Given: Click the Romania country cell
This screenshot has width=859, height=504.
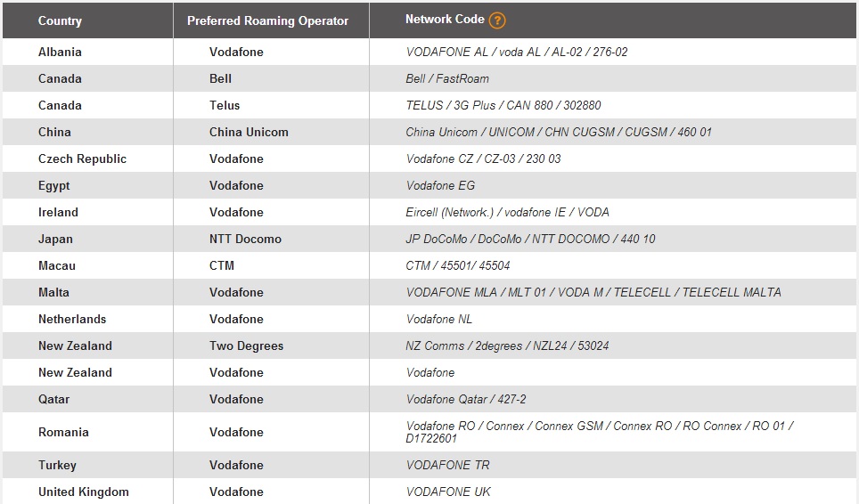Looking at the screenshot, I should 63,432.
